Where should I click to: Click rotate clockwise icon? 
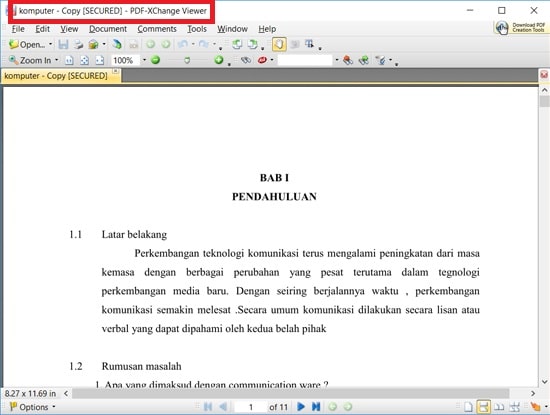tap(252, 45)
